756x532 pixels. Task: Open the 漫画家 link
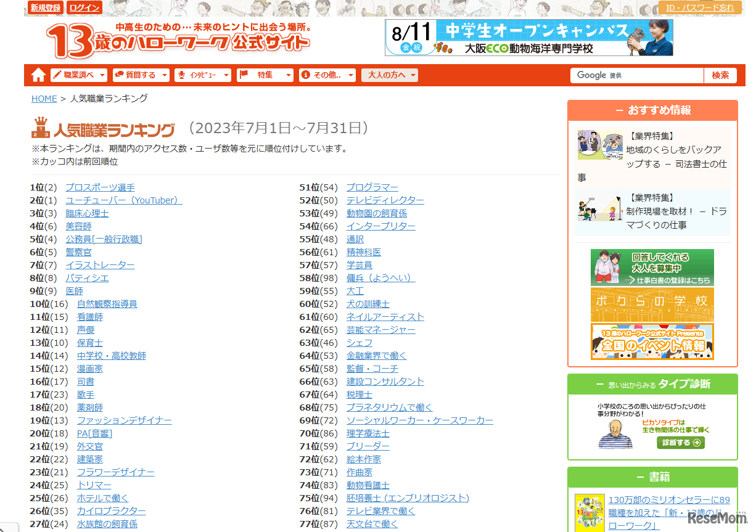click(x=90, y=369)
